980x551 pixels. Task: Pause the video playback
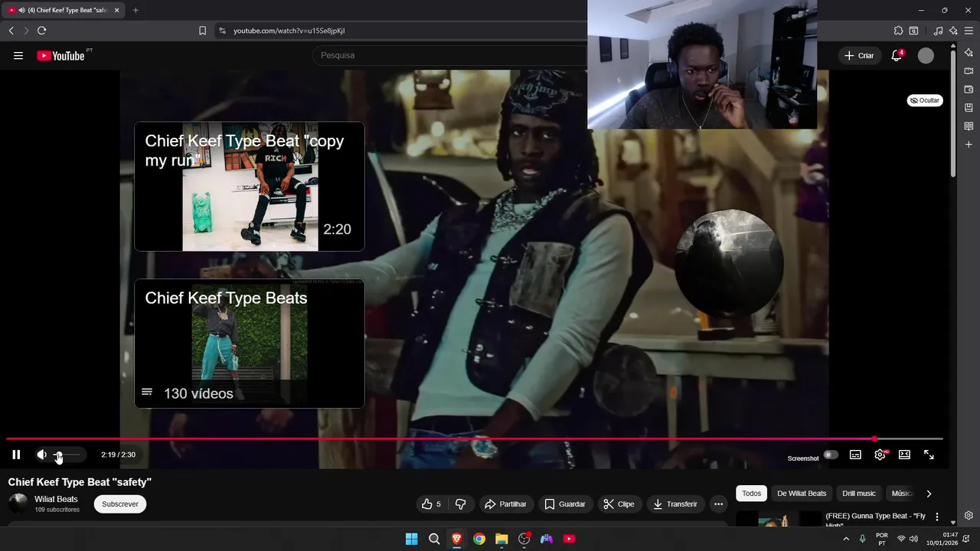coord(16,455)
